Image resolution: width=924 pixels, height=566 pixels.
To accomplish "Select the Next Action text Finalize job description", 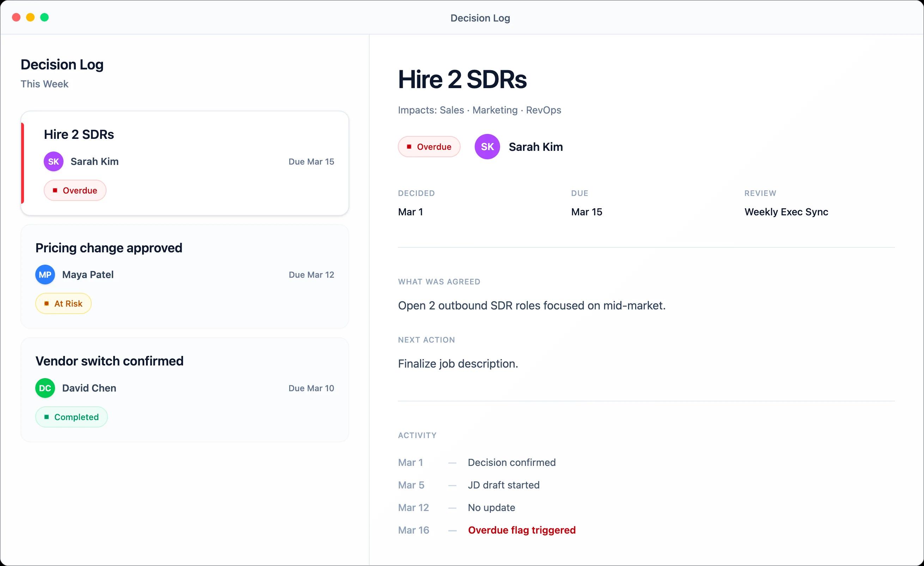I will click(x=458, y=363).
